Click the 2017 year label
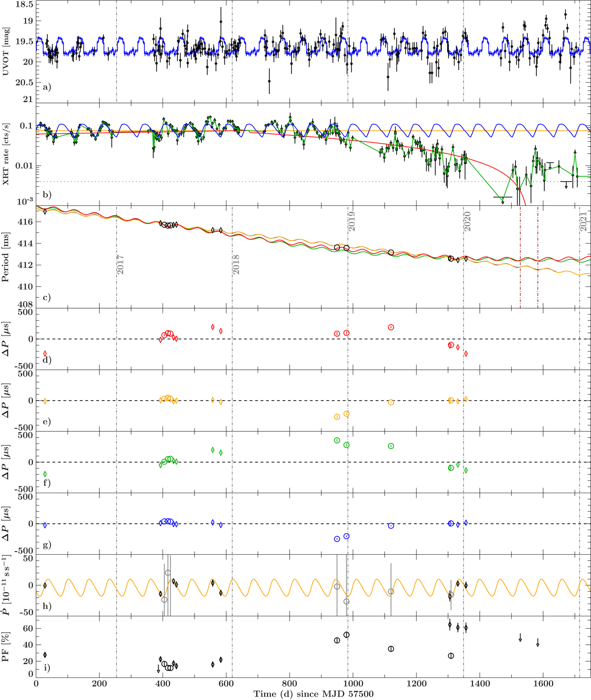This screenshot has width=591, height=700. point(121,264)
